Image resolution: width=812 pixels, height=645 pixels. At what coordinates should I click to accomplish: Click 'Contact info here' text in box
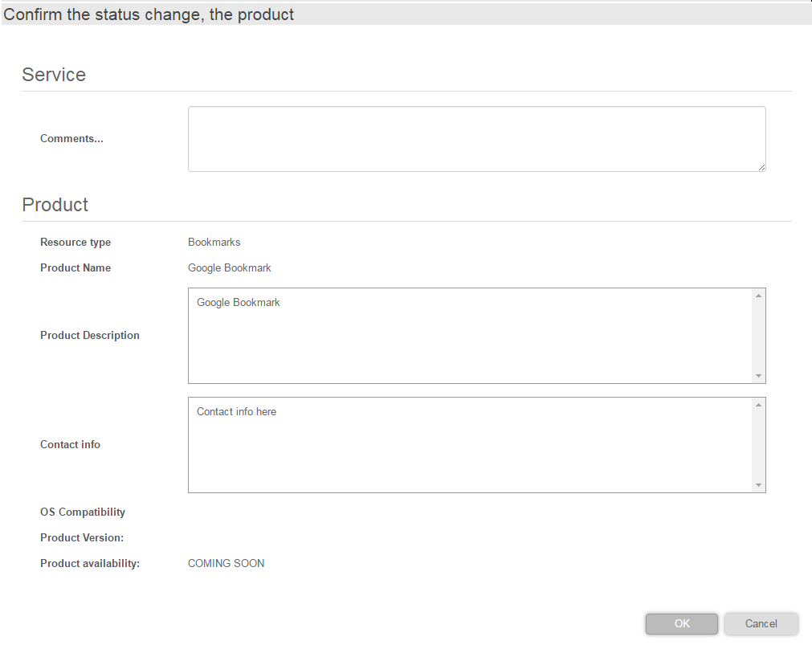click(x=236, y=411)
